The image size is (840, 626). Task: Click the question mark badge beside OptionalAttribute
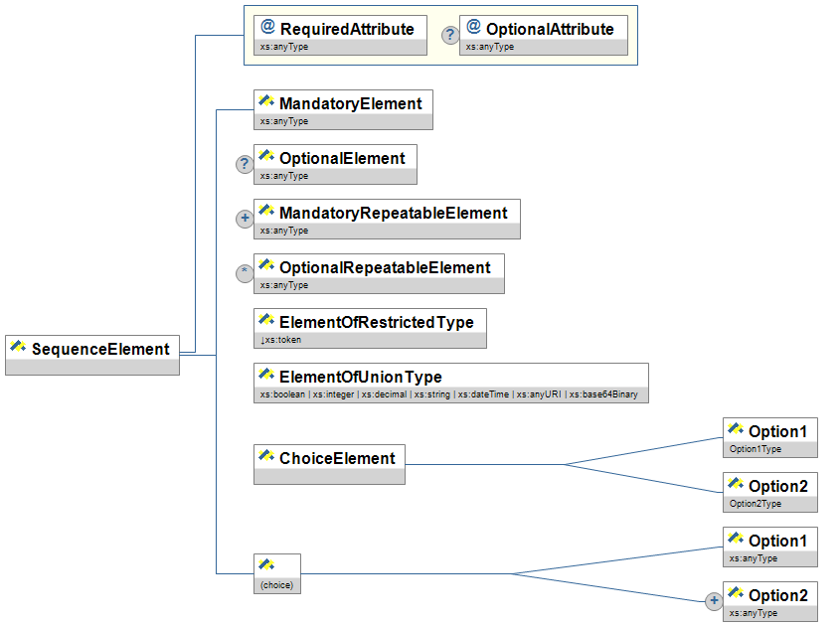tap(450, 36)
